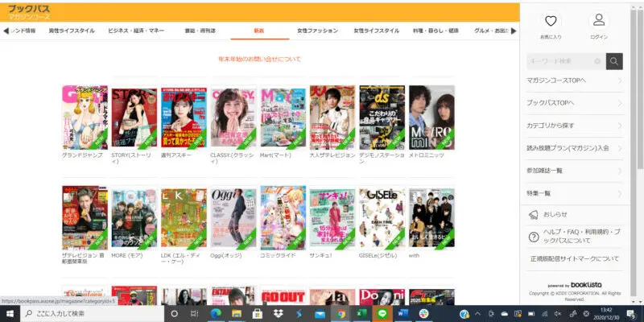Image resolution: width=644 pixels, height=322 pixels.
Task: Open the notification center icon
Action: (x=630, y=314)
